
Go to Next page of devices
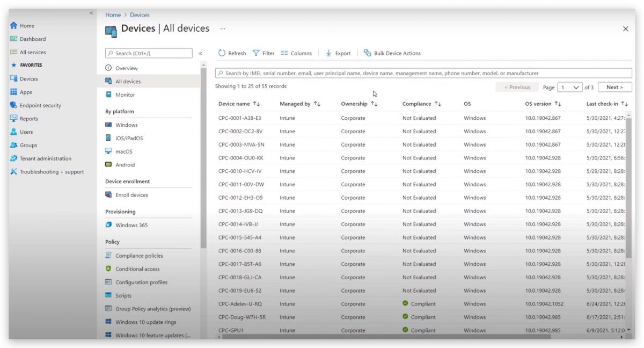[x=615, y=87]
